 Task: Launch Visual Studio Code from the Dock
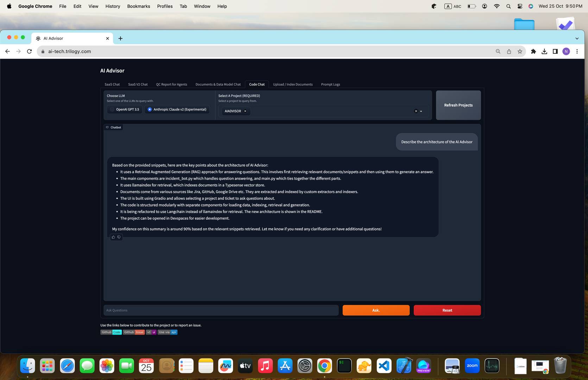click(384, 366)
